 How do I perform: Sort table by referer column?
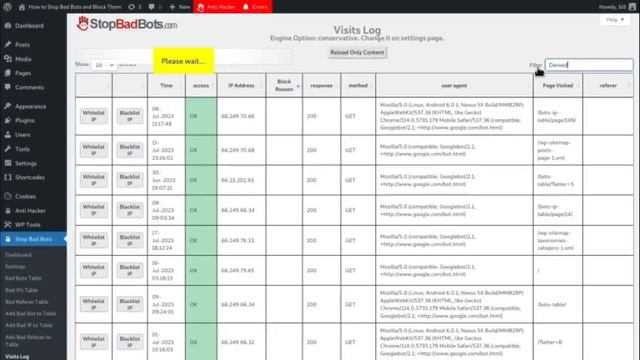(x=608, y=86)
